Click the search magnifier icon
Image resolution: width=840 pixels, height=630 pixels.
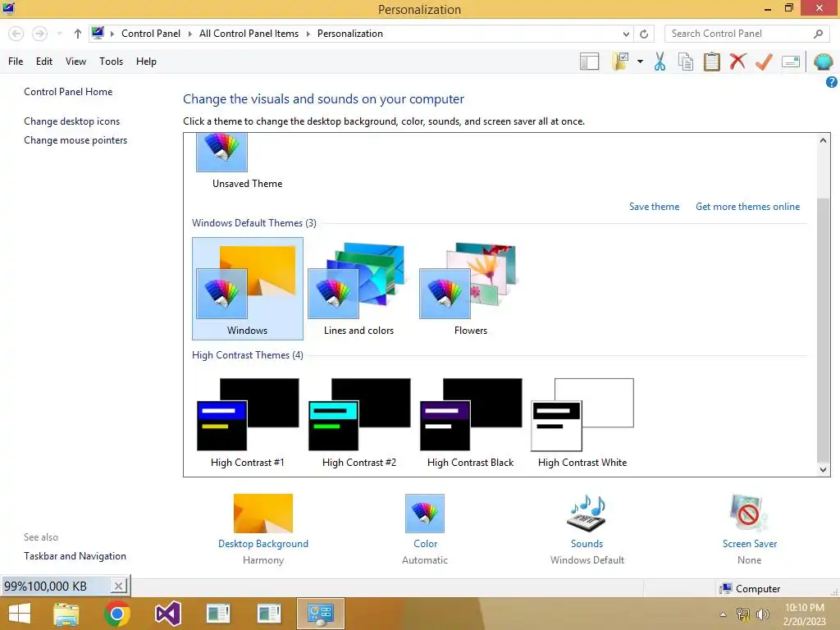(818, 34)
